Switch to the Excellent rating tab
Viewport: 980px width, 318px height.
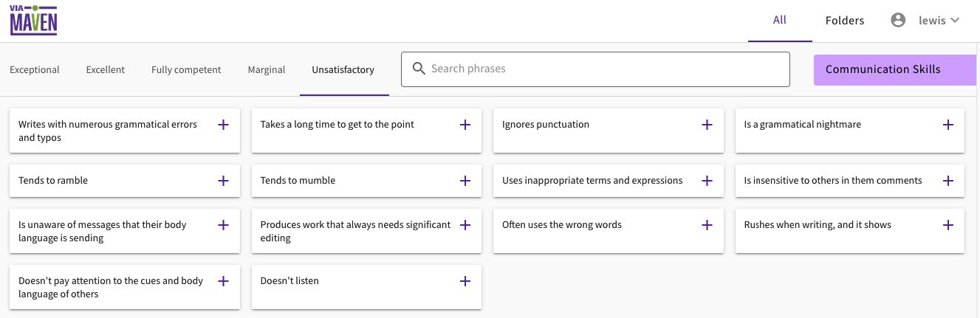tap(106, 70)
